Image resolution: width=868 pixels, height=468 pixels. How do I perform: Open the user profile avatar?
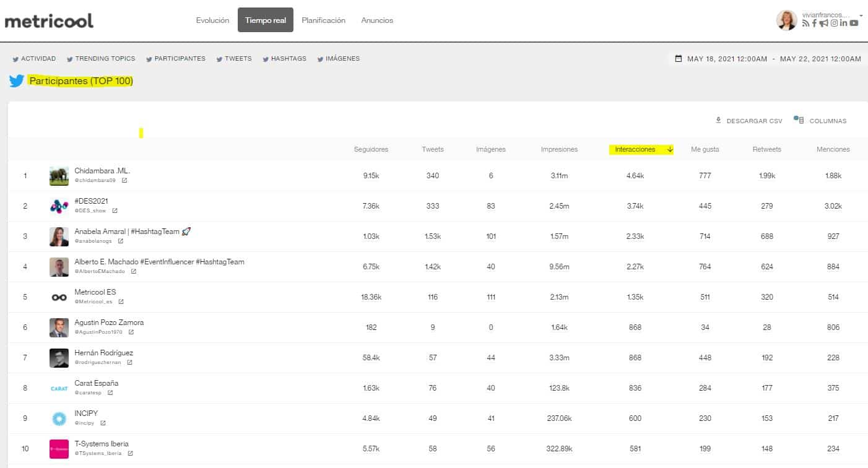coord(787,20)
